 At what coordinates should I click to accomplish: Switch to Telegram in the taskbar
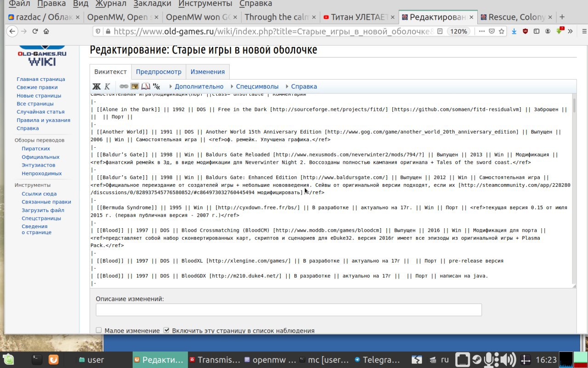coord(377,360)
